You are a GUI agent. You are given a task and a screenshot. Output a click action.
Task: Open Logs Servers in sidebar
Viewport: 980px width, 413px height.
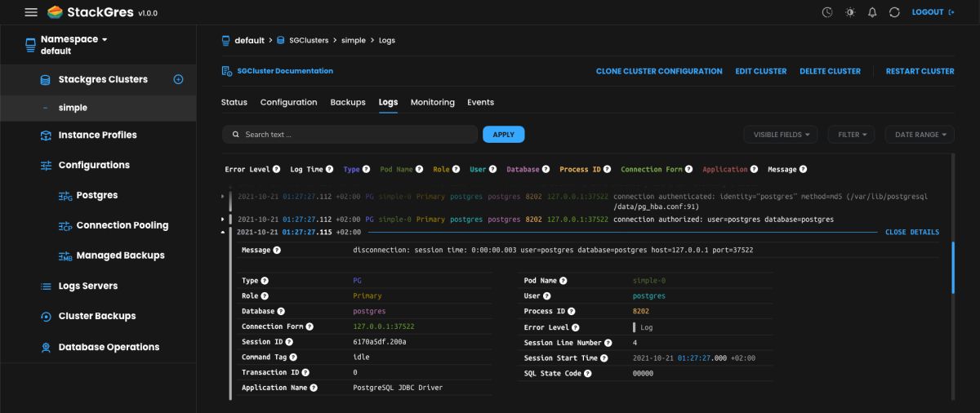(87, 286)
